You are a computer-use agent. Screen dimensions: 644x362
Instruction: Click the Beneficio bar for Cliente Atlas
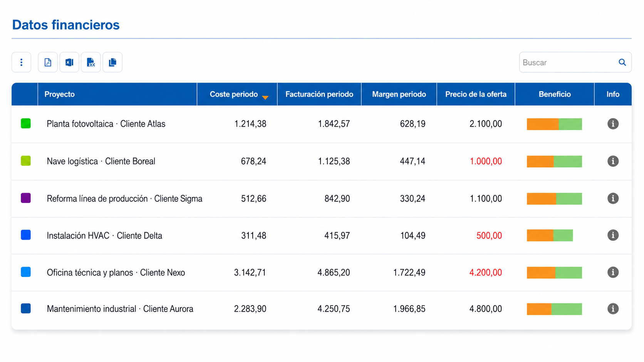[554, 124]
